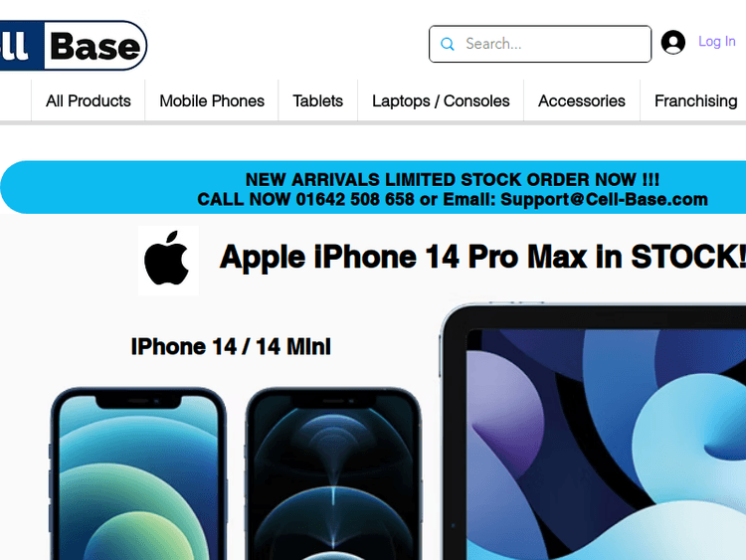Open Laptops / Consoles category

click(441, 100)
